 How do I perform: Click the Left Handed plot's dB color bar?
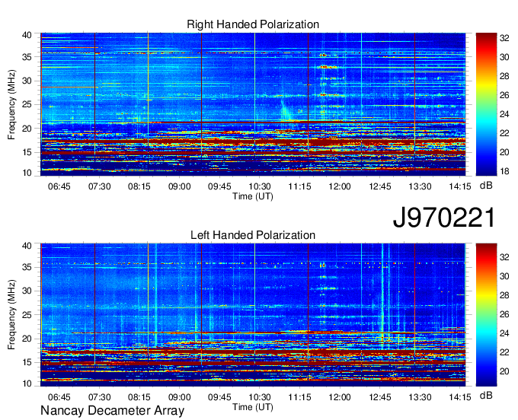coord(486,315)
